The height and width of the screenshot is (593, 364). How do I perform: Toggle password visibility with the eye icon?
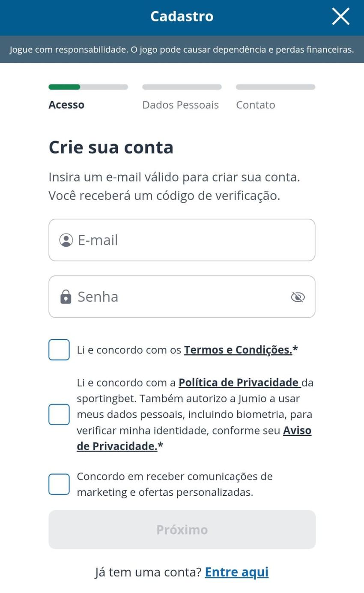298,296
